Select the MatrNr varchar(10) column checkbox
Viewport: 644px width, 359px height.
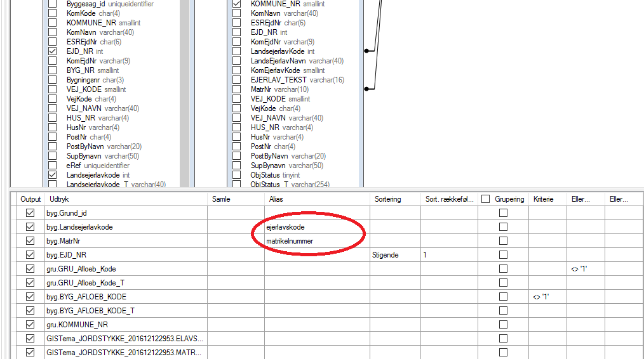point(237,89)
